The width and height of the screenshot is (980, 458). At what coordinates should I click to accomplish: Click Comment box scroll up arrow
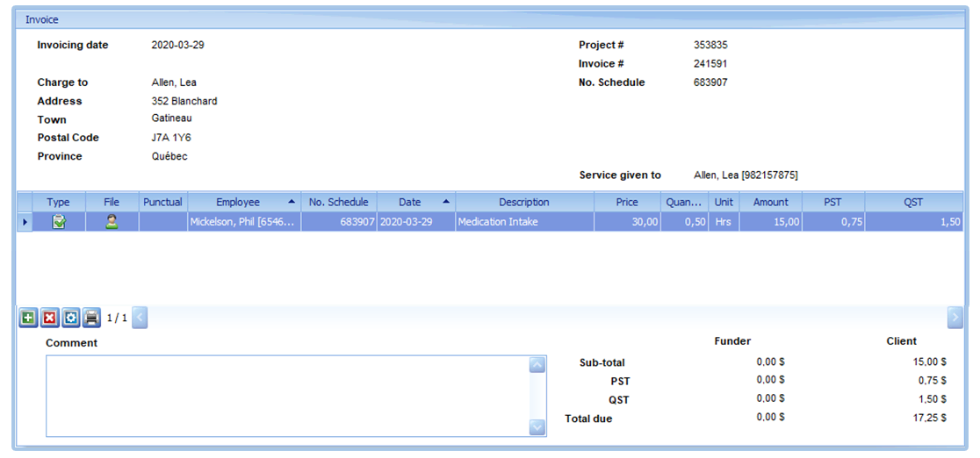tap(537, 365)
